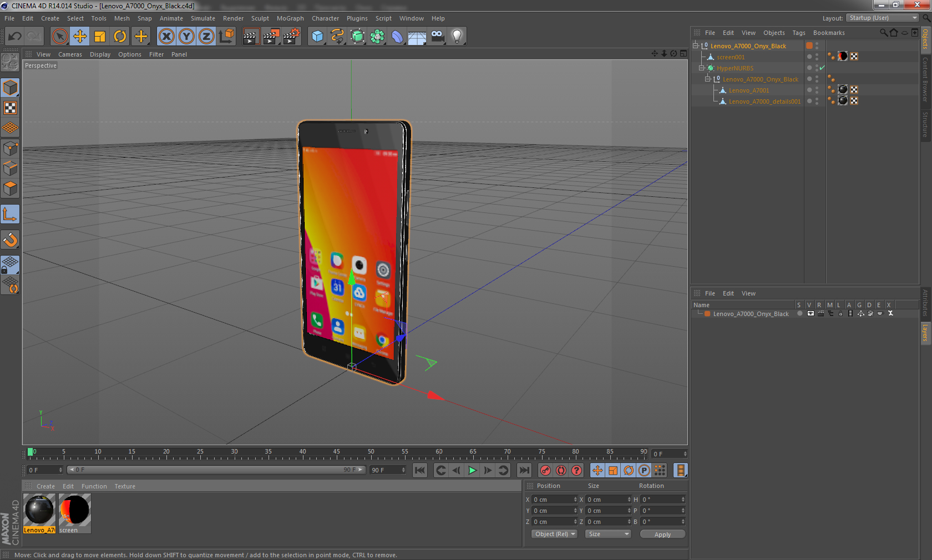Switch to edges mode
Screen dimensions: 932x560
[x=10, y=169]
